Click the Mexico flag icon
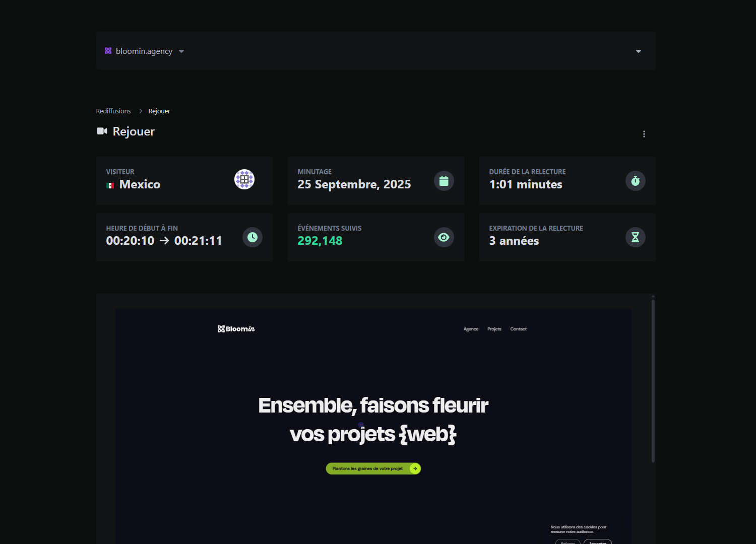The image size is (756, 544). click(x=110, y=185)
